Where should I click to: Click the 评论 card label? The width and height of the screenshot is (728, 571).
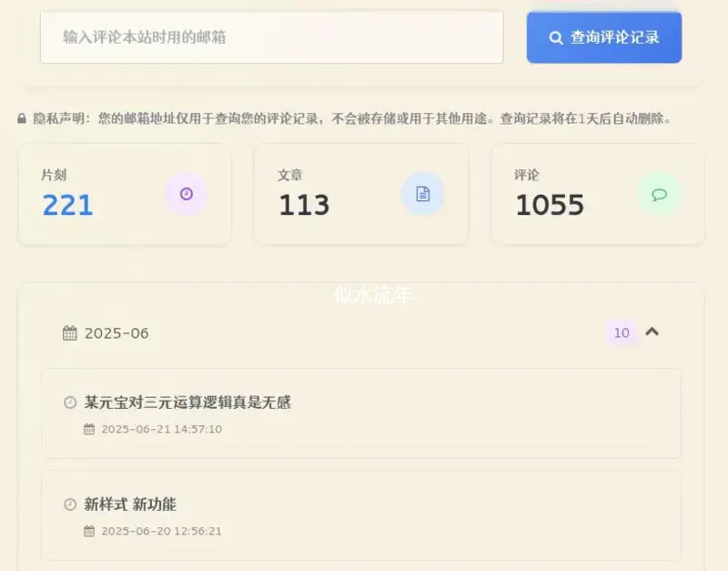click(527, 175)
